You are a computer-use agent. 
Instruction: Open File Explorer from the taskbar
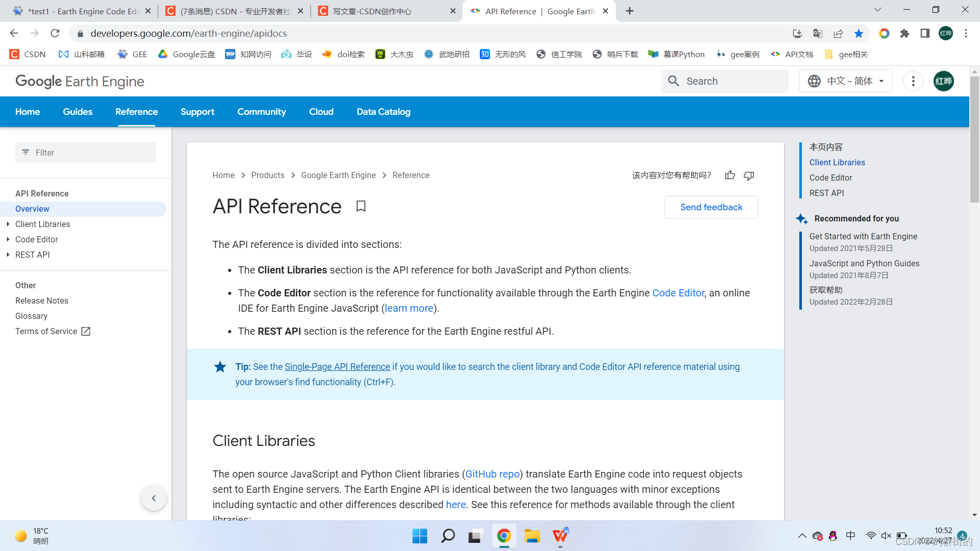tap(532, 536)
